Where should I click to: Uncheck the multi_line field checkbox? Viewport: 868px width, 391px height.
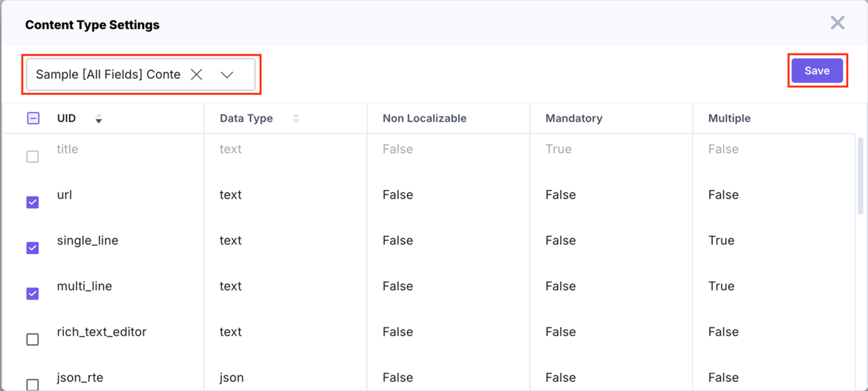click(x=32, y=294)
